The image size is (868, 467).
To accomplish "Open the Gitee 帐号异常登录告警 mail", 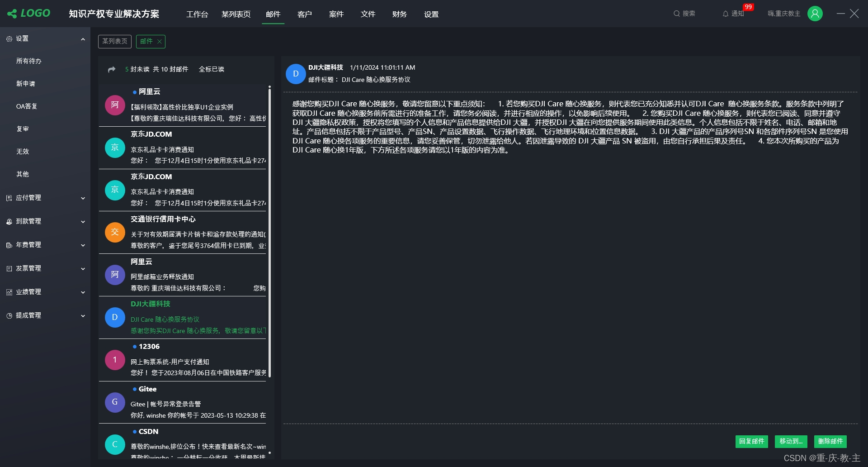I will [183, 402].
